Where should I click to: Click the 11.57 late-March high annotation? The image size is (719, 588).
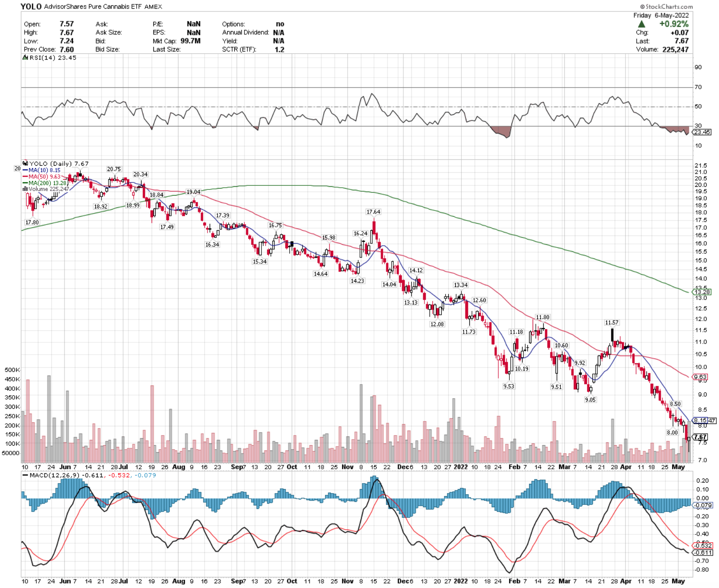click(612, 323)
